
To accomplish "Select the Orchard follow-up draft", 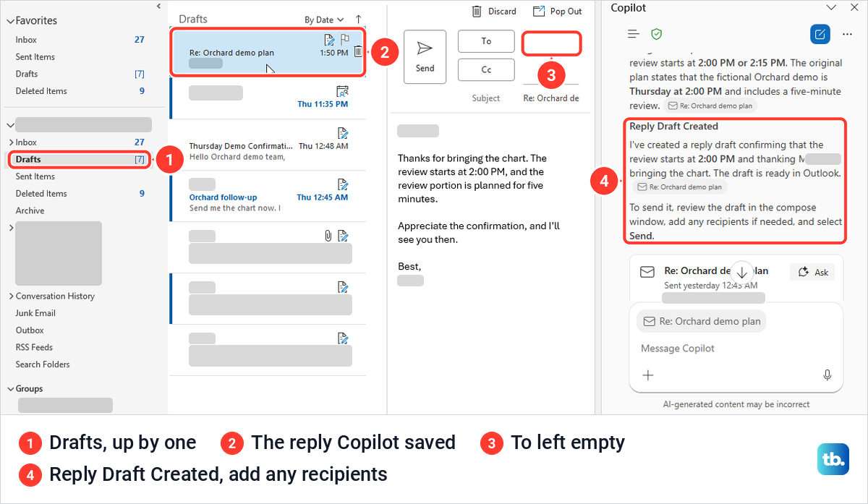I will (x=268, y=196).
